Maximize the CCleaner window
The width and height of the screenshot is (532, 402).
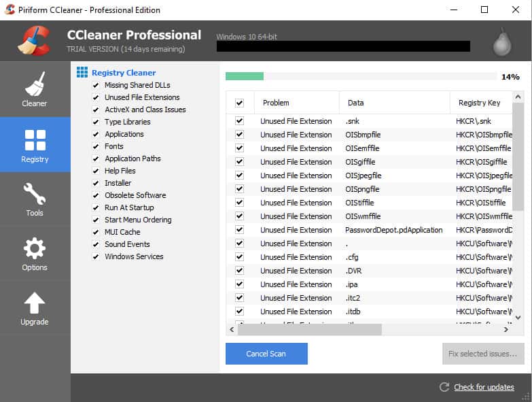pos(484,10)
